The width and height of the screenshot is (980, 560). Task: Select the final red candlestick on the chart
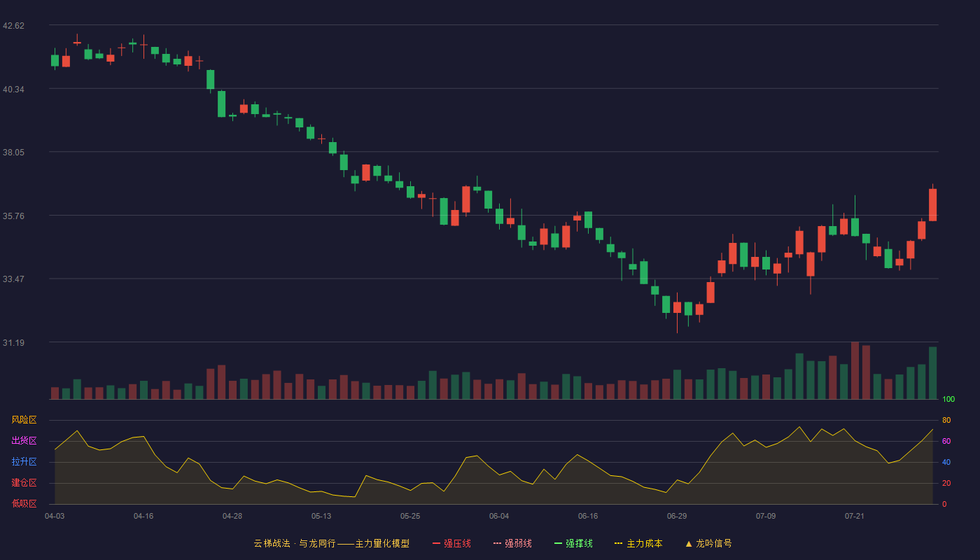tap(932, 204)
